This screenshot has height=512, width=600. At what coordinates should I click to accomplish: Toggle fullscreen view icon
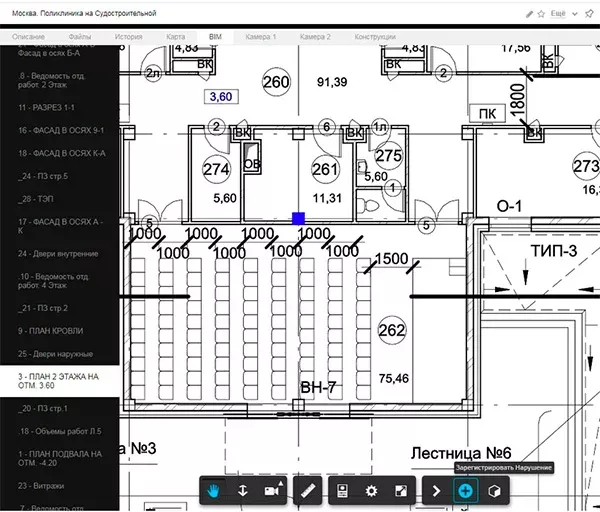400,491
